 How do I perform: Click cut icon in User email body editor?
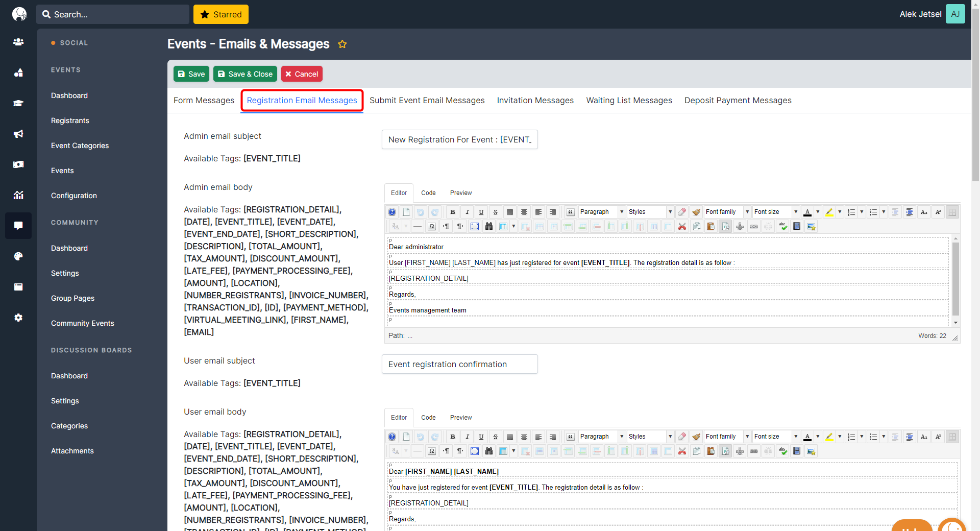(x=682, y=451)
